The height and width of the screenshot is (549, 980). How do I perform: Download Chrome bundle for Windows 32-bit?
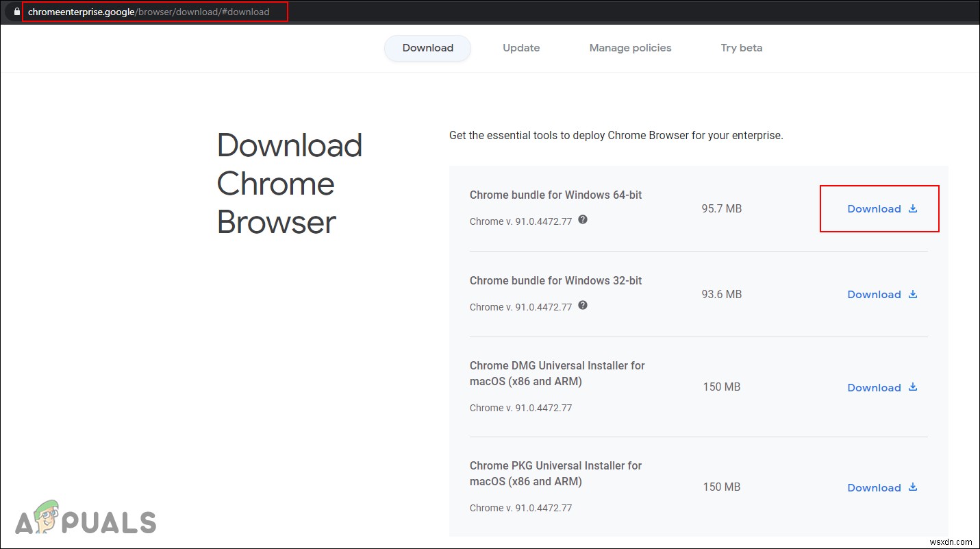point(874,295)
